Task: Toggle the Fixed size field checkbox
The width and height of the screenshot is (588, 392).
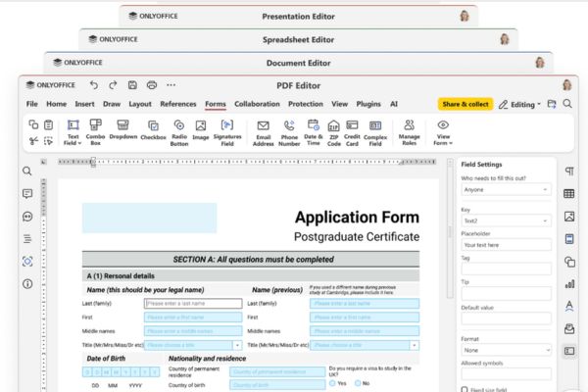Action: [465, 389]
